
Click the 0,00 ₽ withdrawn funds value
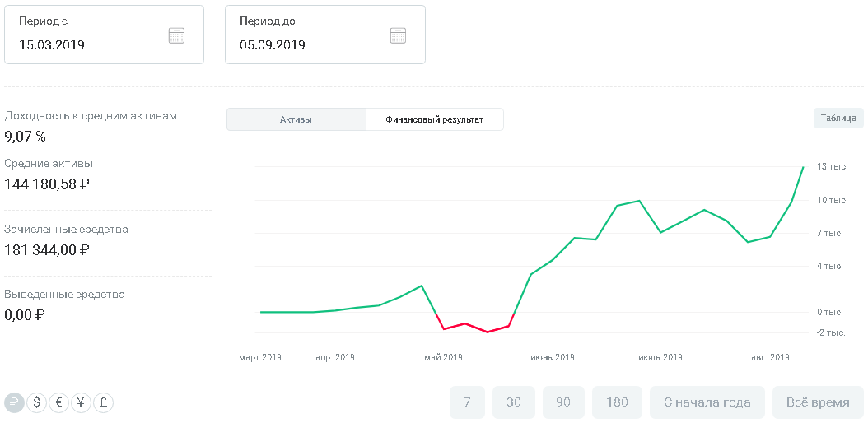click(25, 315)
